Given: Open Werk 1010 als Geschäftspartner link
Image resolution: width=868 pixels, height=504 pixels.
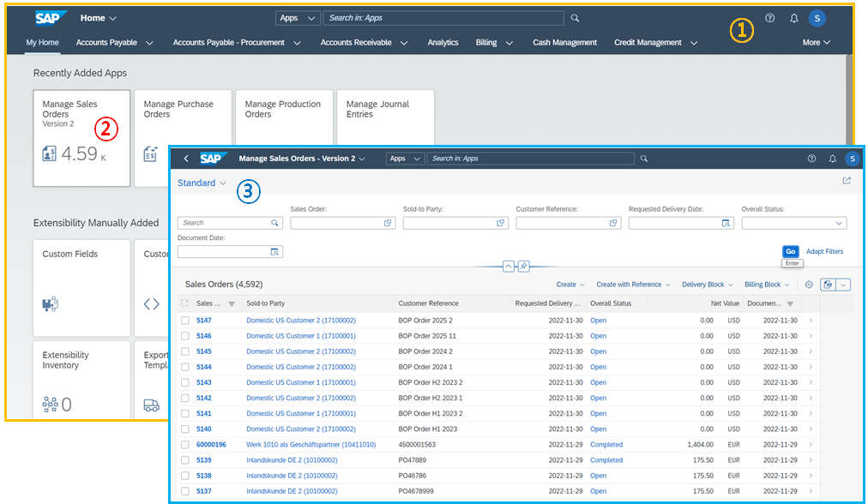Looking at the screenshot, I should 311,444.
